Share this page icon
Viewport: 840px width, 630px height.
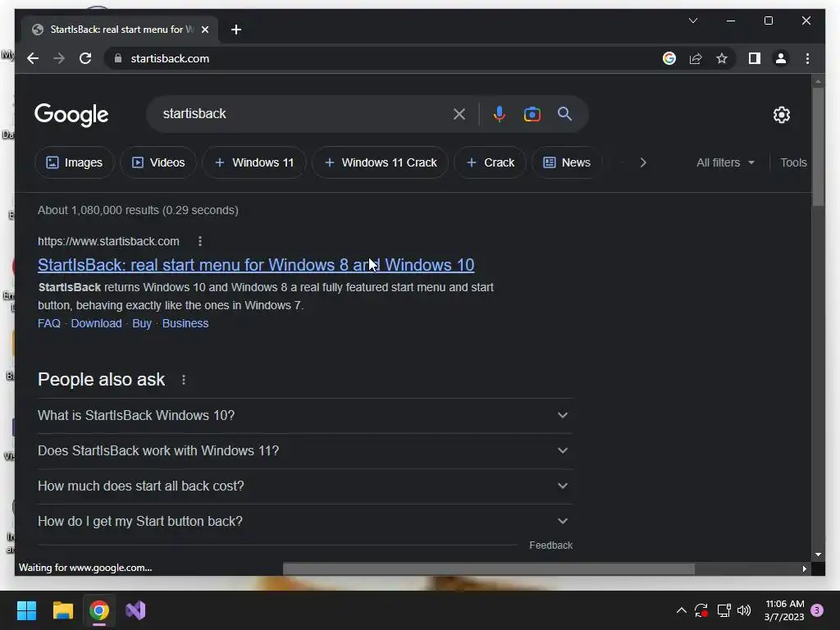[x=696, y=58]
